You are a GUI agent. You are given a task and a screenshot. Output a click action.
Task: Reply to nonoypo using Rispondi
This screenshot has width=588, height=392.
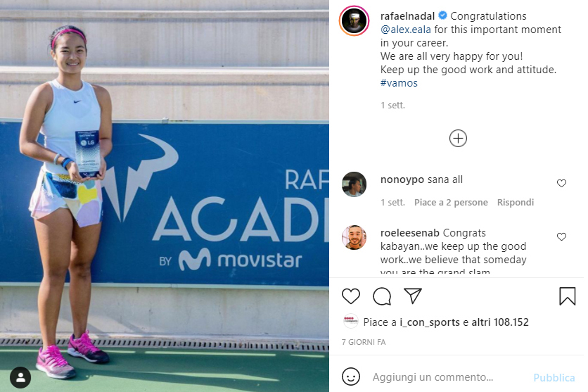pos(516,202)
